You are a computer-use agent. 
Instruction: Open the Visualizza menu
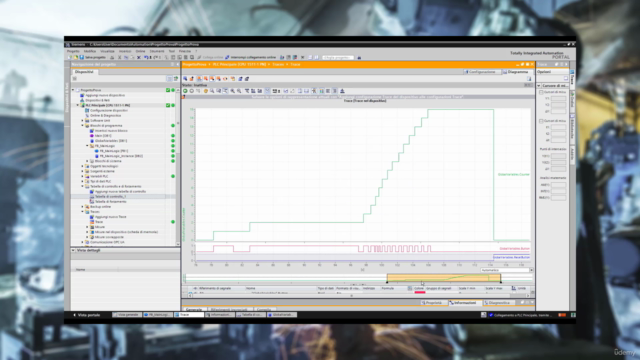point(107,51)
